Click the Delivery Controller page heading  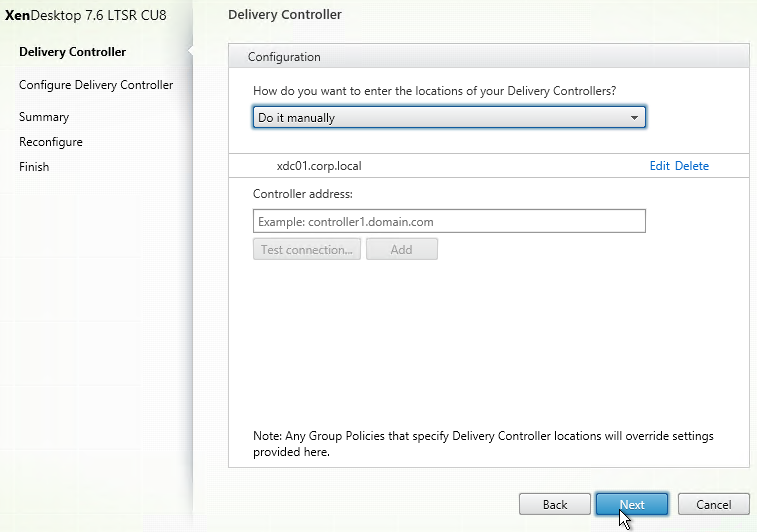click(285, 14)
